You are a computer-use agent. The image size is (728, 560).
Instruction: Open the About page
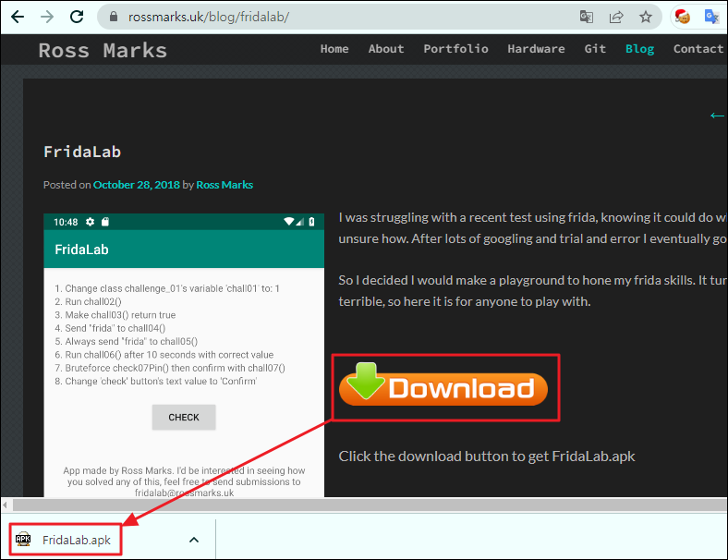pyautogui.click(x=386, y=49)
